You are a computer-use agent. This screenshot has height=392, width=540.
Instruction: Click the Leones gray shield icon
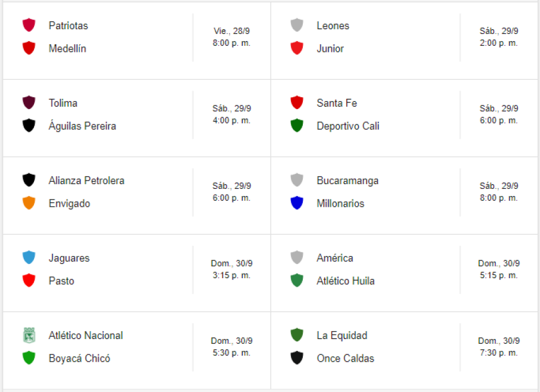296,26
